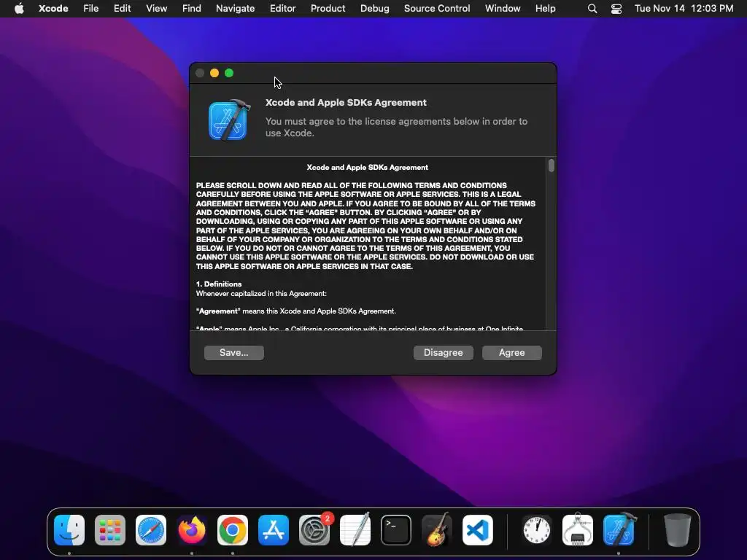The height and width of the screenshot is (560, 747).
Task: Open Terminal from the dock
Action: (x=396, y=530)
